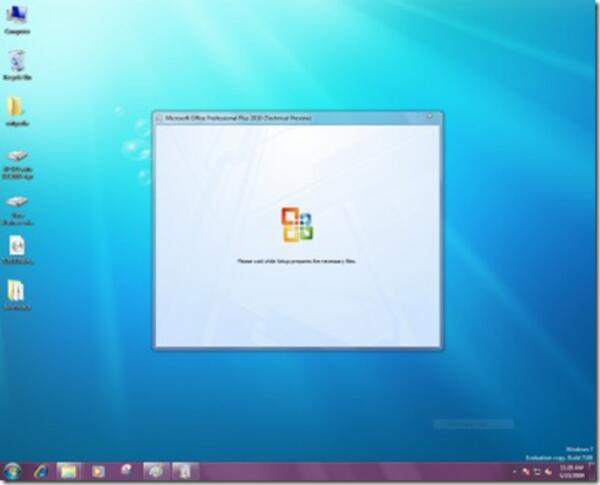Show hidden system tray icons arrow
The height and width of the screenshot is (485, 600).
pyautogui.click(x=514, y=471)
